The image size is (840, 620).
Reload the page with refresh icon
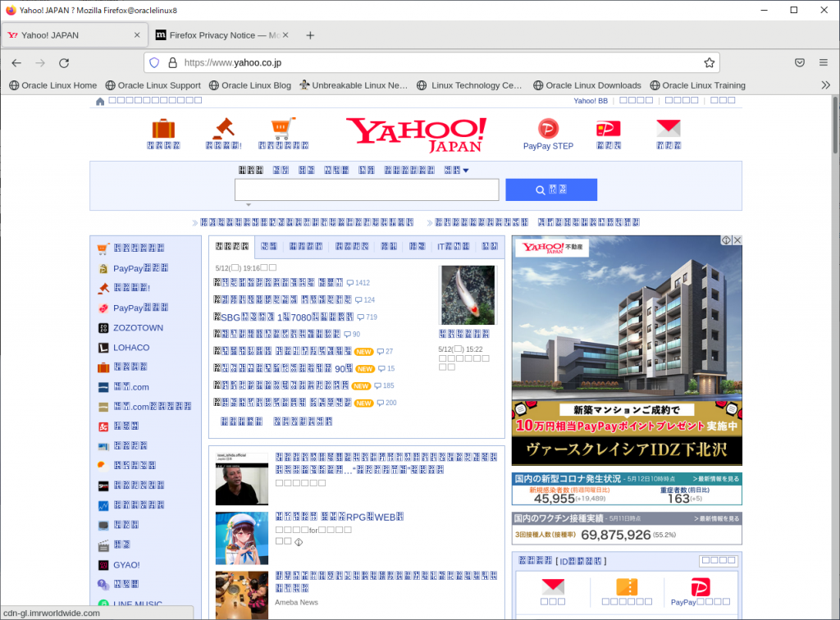coord(64,62)
